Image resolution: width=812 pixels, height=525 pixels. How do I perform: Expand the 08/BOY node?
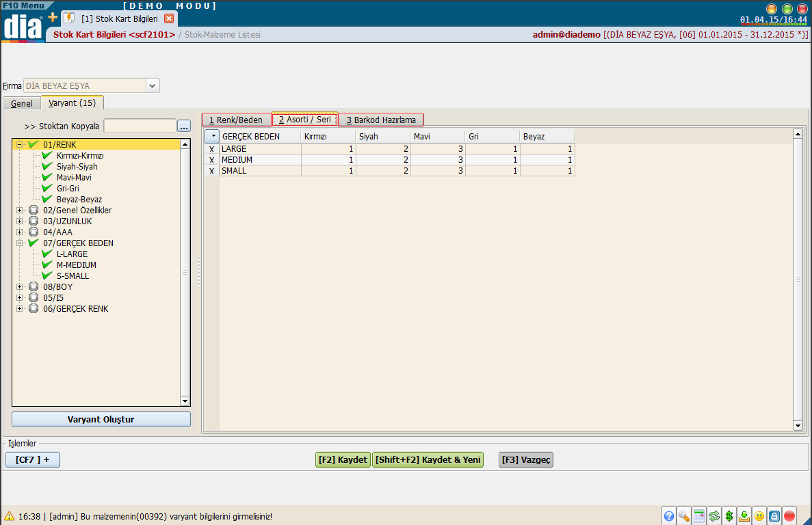pos(20,287)
